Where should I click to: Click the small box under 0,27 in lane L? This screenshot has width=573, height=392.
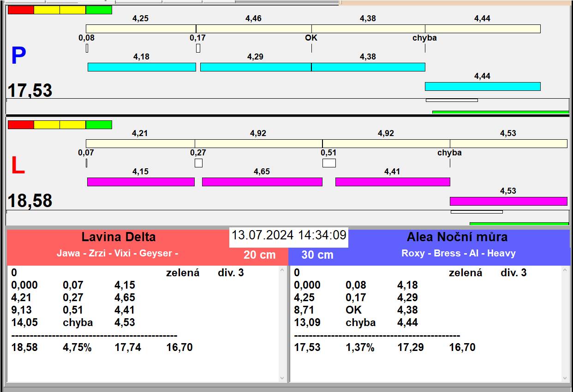point(198,163)
